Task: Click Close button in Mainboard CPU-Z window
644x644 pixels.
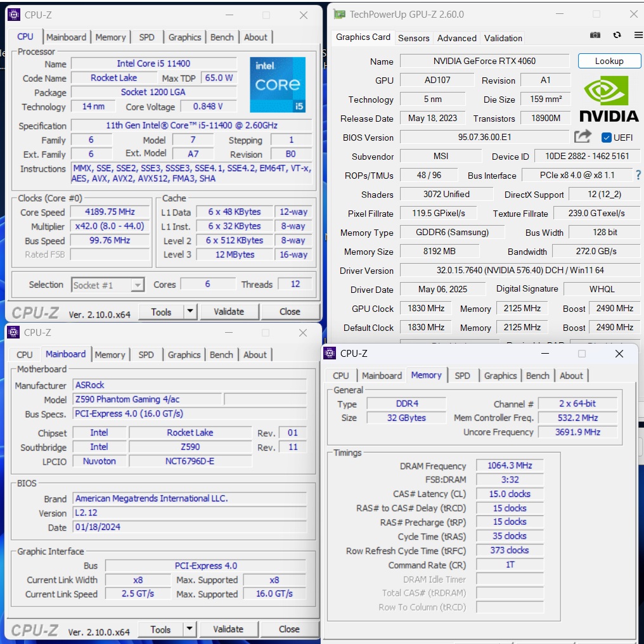Action: tap(289, 629)
